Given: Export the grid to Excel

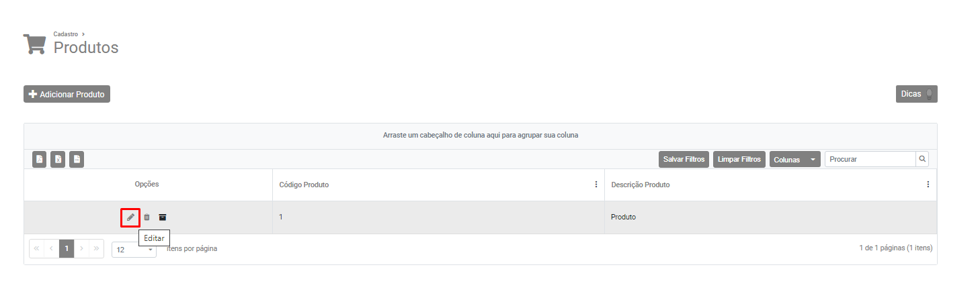Looking at the screenshot, I should pos(58,160).
